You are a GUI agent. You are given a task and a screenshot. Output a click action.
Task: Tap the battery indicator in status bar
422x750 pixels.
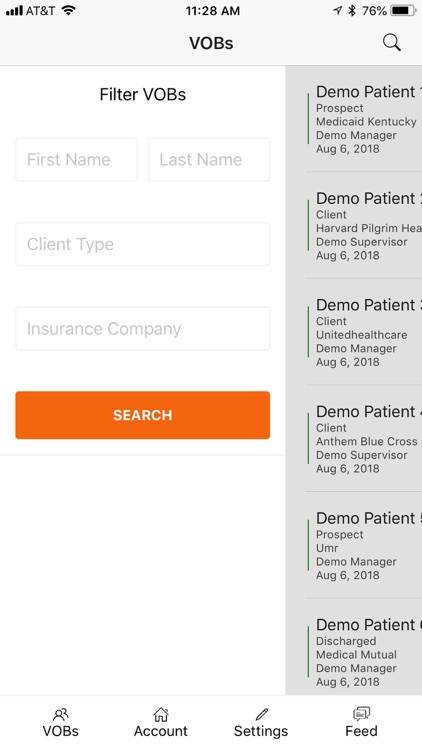[x=404, y=11]
